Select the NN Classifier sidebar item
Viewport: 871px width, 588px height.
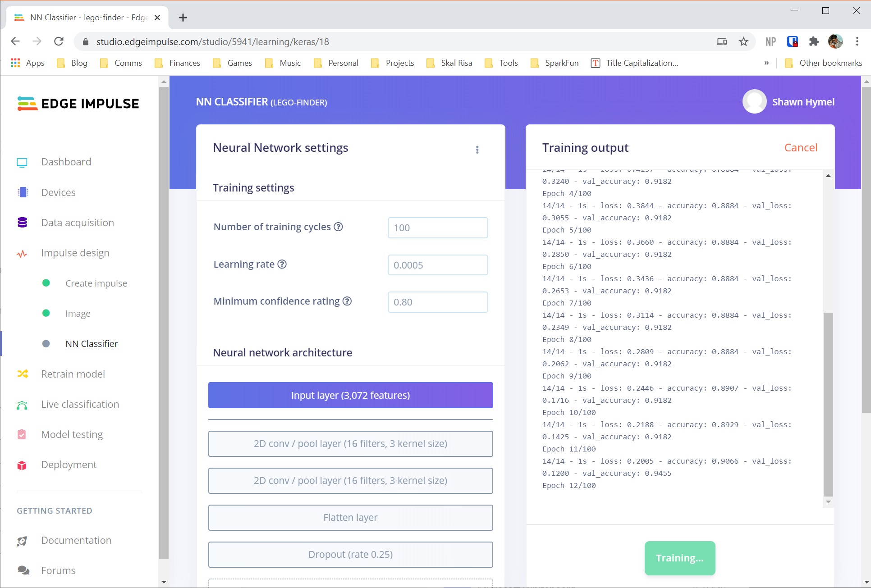coord(91,343)
